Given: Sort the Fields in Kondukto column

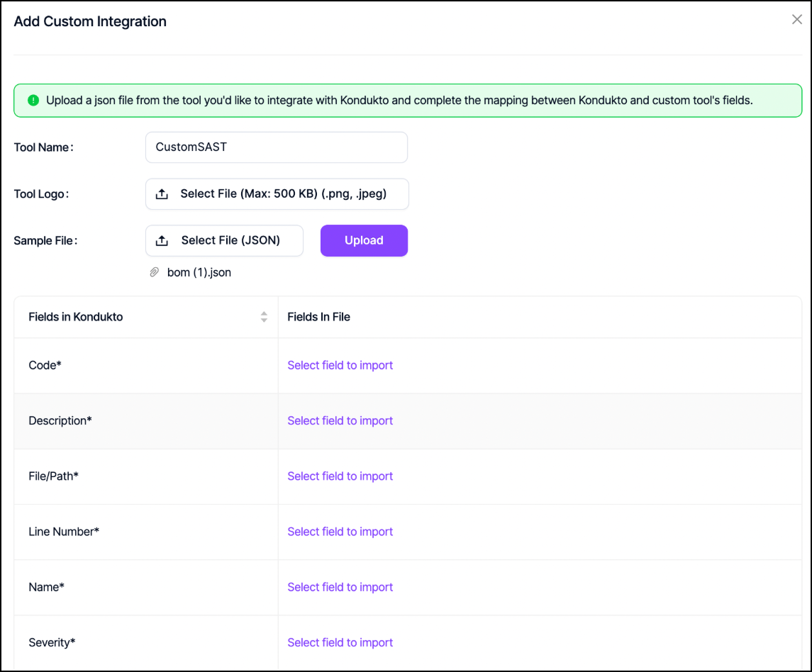Looking at the screenshot, I should pyautogui.click(x=264, y=317).
